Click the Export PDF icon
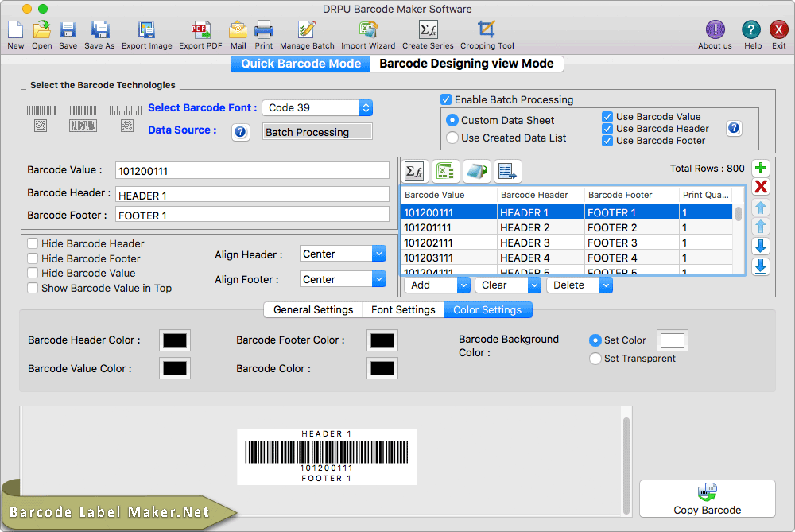The width and height of the screenshot is (795, 532). click(201, 30)
